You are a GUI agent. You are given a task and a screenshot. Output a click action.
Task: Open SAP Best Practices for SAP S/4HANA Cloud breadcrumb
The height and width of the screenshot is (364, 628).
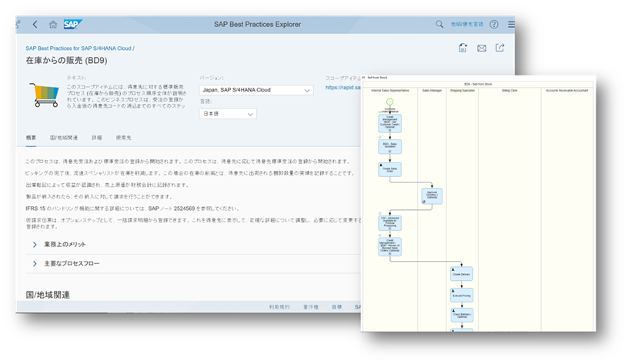tap(78, 48)
